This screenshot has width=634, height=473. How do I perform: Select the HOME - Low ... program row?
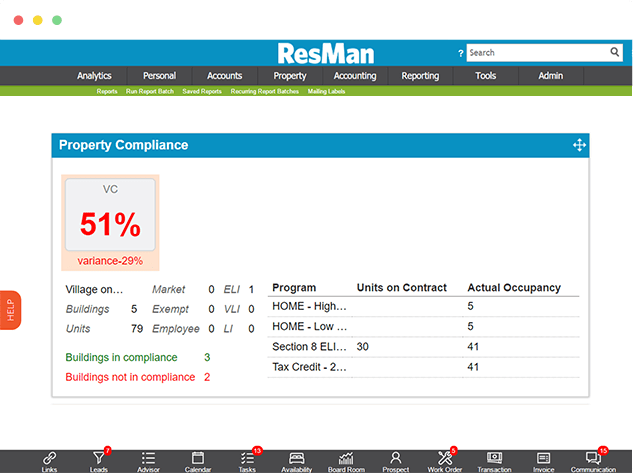(x=423, y=327)
